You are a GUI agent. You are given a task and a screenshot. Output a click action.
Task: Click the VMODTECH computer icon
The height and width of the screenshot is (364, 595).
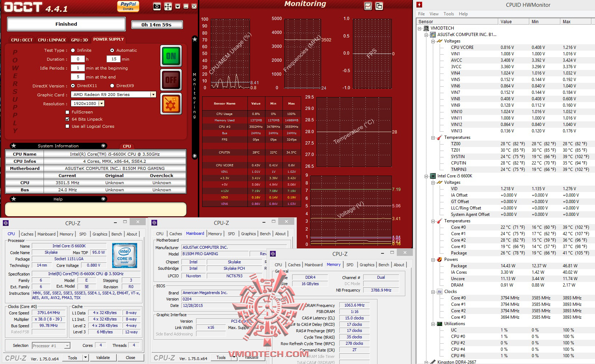click(x=426, y=28)
